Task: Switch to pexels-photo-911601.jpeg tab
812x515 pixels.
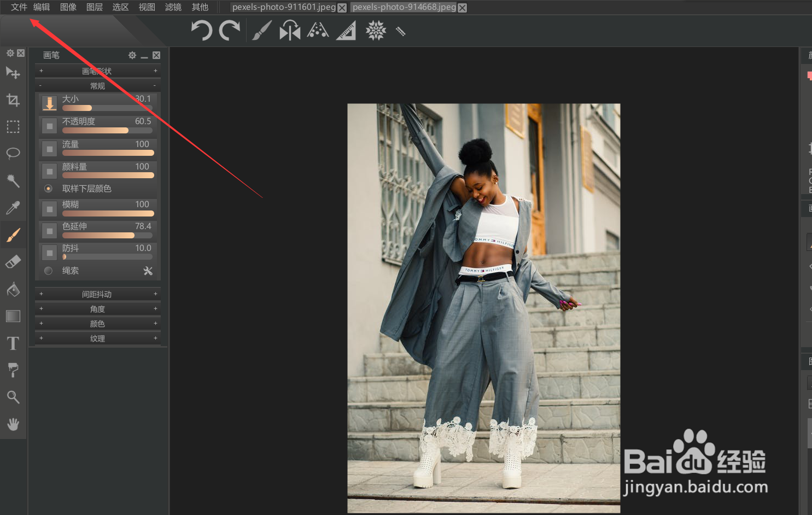Action: [284, 7]
